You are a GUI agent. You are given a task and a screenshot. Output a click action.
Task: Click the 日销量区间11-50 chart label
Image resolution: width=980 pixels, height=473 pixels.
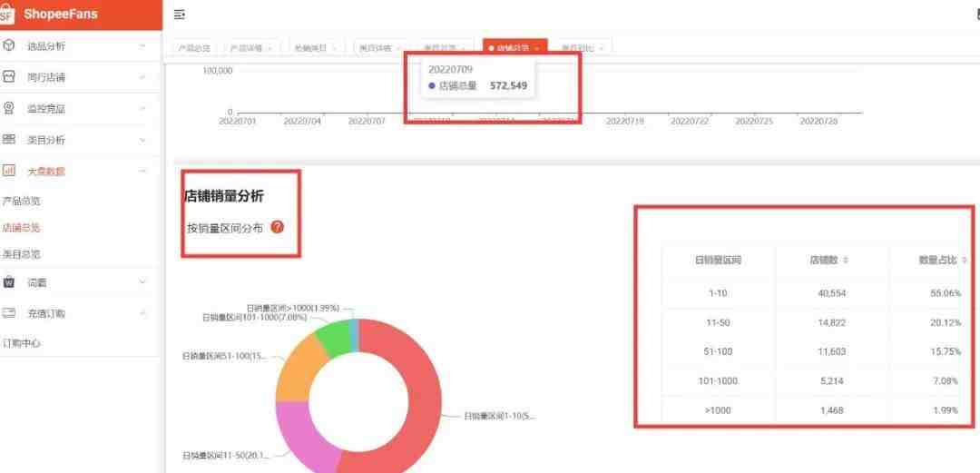click(225, 456)
